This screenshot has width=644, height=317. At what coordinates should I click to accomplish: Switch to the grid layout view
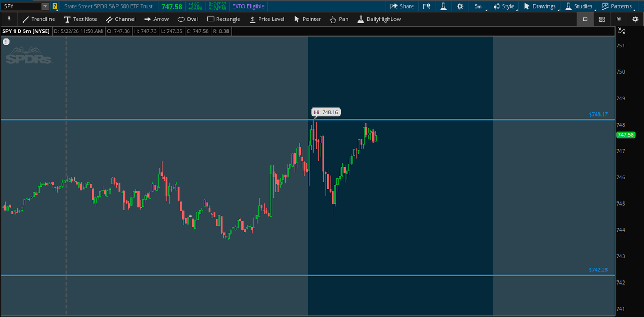coord(602,19)
